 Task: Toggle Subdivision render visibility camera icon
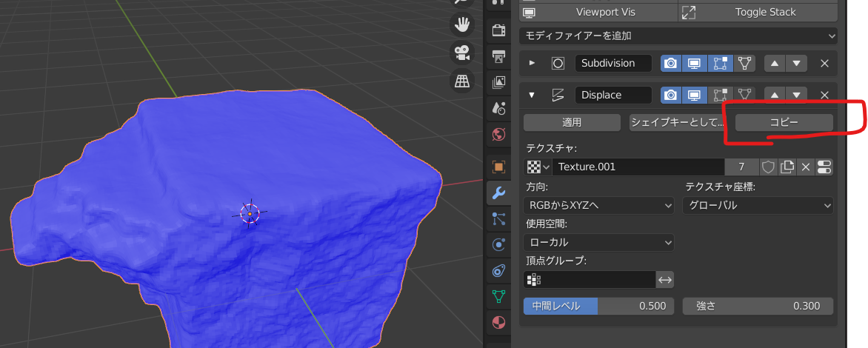pos(671,63)
